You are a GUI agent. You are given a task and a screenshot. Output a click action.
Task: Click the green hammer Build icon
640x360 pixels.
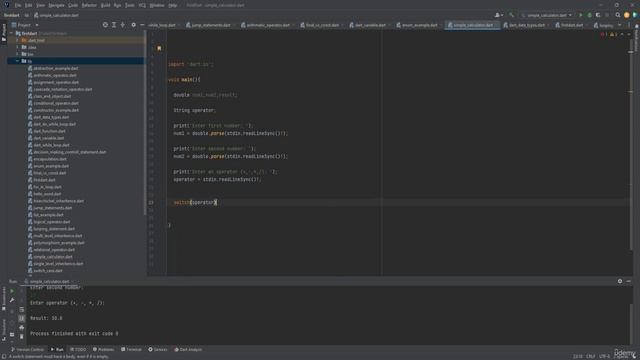[x=511, y=15]
